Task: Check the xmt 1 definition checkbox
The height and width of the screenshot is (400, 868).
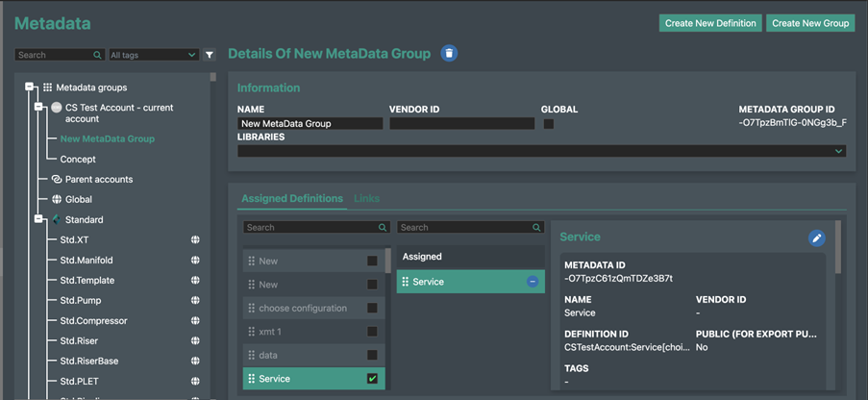Action: click(372, 332)
